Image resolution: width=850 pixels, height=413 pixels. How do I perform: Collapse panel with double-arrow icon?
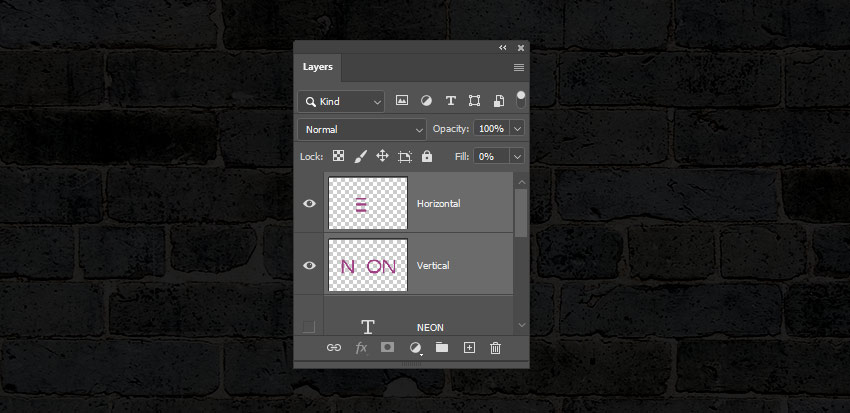[503, 48]
